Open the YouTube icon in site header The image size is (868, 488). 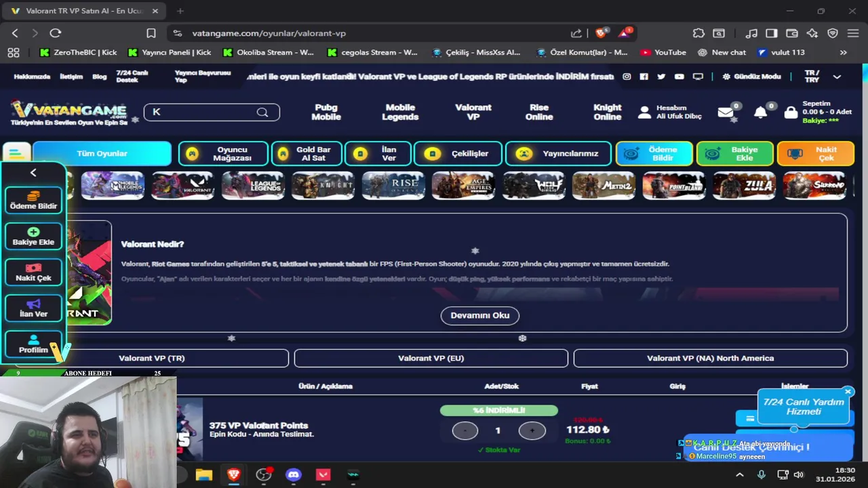coord(679,77)
